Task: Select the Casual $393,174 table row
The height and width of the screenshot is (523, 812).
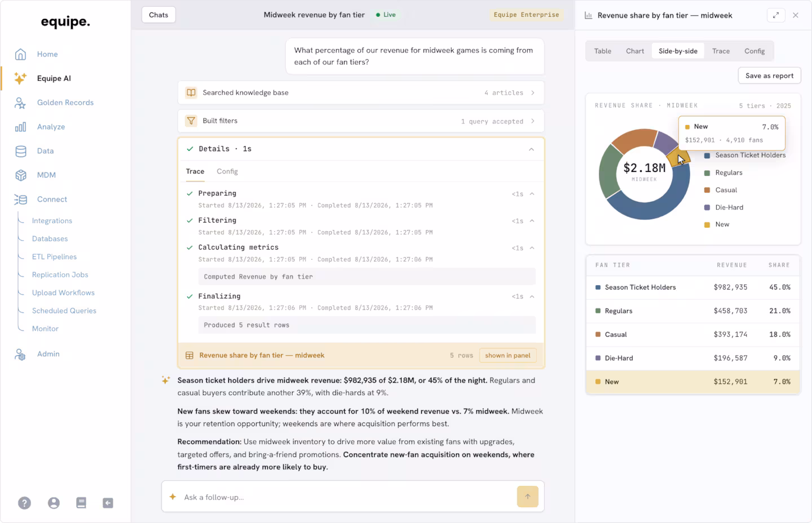Action: [x=693, y=335]
